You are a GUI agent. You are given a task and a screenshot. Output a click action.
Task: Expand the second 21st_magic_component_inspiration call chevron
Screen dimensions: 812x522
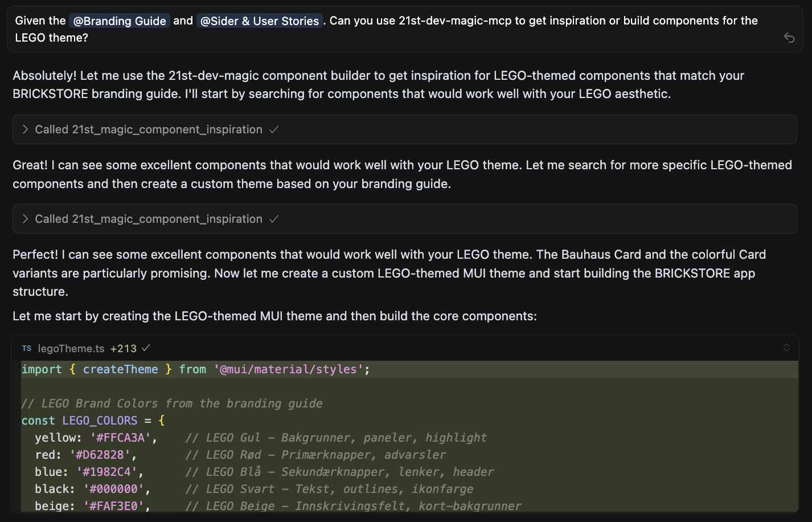pos(25,219)
